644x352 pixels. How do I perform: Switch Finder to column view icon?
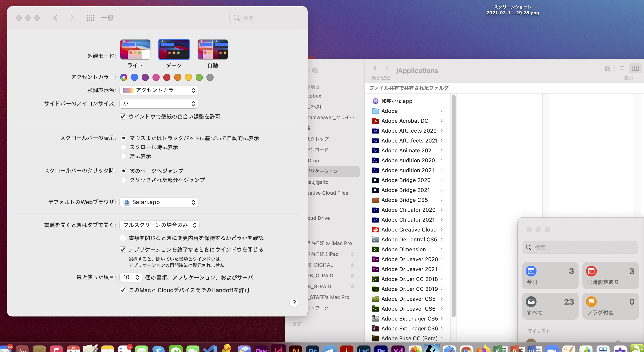point(635,68)
